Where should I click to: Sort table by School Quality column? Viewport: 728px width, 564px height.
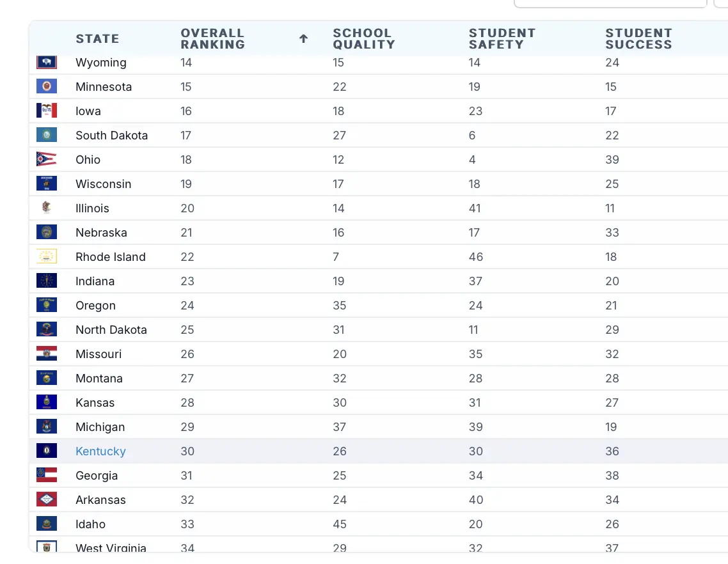point(363,39)
